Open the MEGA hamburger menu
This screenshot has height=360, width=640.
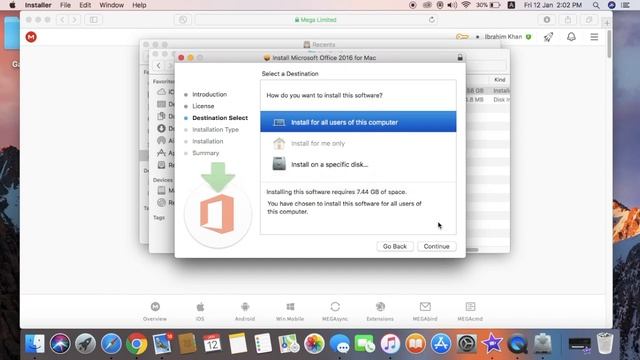pyautogui.click(x=594, y=37)
